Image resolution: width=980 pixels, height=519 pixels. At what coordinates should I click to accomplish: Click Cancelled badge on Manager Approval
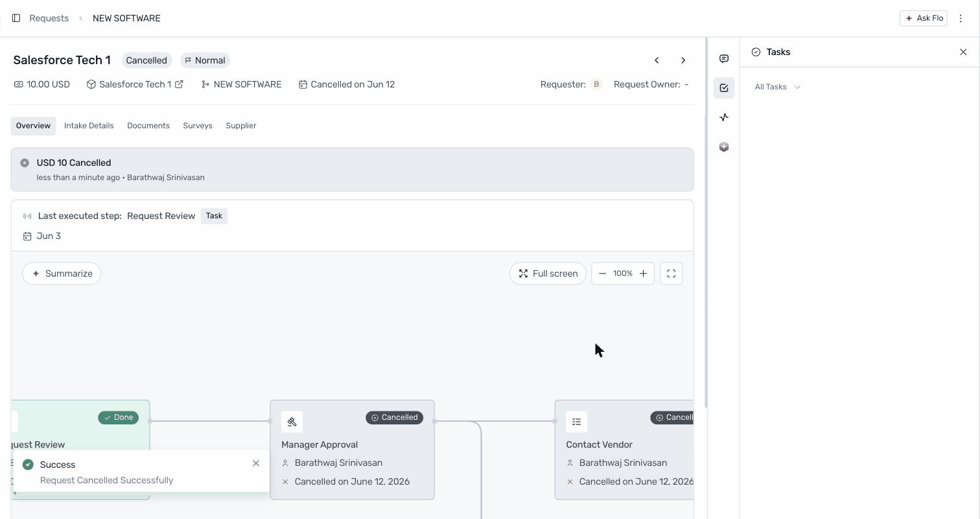pos(395,418)
